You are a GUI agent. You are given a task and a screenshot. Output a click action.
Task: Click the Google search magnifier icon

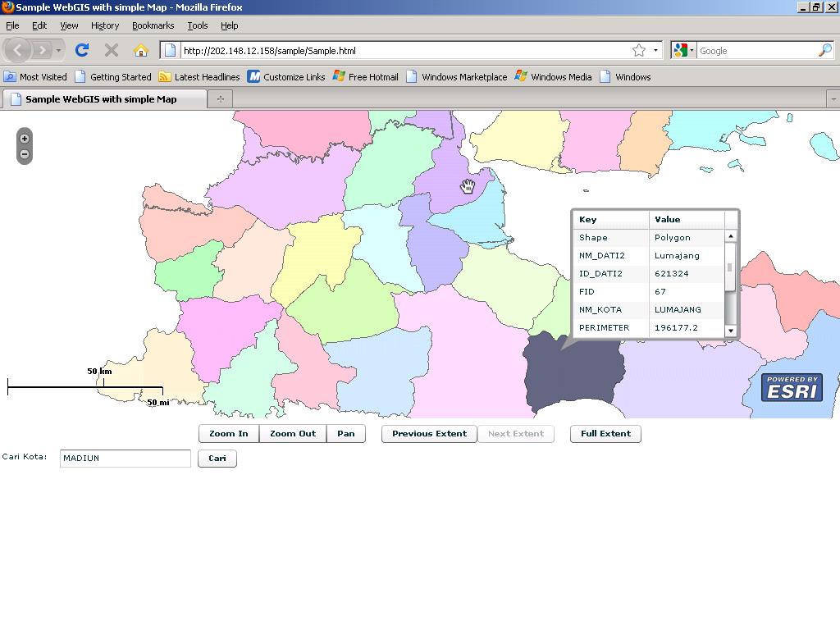pos(825,50)
